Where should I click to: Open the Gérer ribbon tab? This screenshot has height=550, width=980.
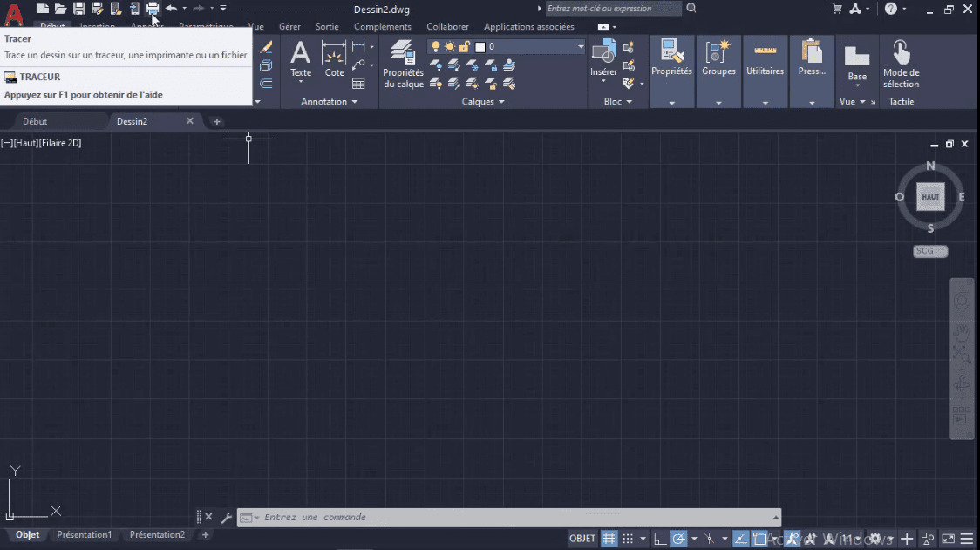pos(289,26)
